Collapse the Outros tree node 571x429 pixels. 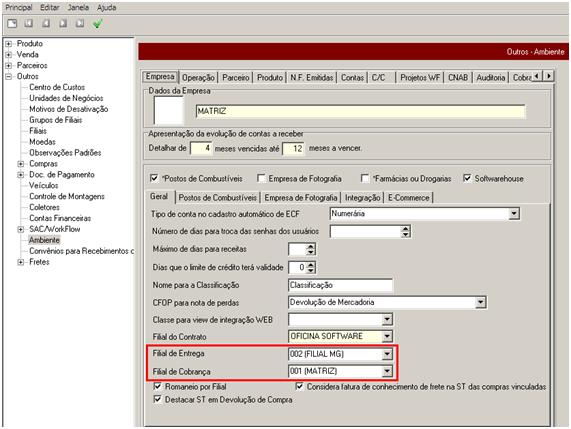click(x=8, y=76)
